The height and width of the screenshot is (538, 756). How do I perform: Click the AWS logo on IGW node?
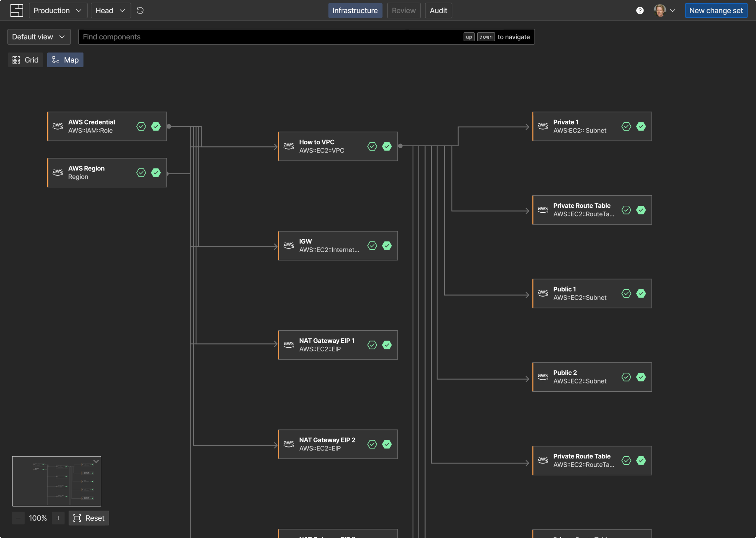(288, 245)
